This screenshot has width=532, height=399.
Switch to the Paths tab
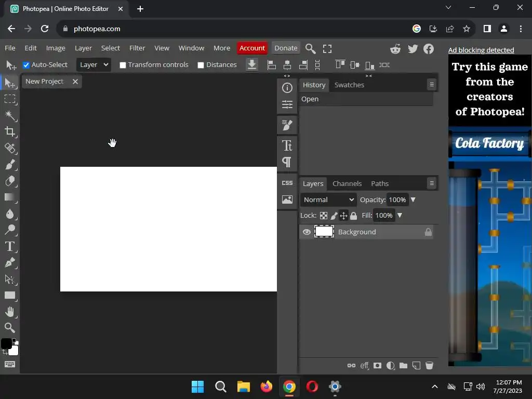pyautogui.click(x=380, y=183)
